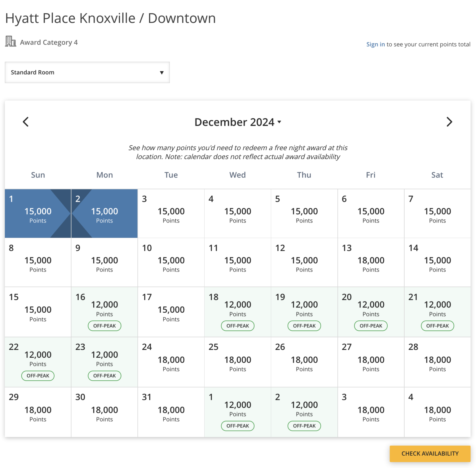Click the OFF-PEAK badge on December 21
The width and height of the screenshot is (476, 468).
point(437,326)
